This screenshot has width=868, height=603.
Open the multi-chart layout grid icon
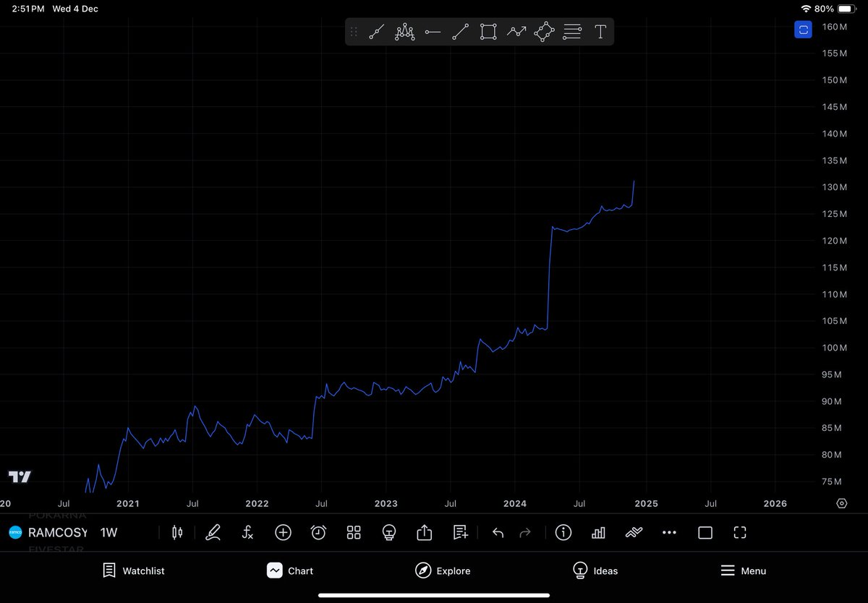[x=354, y=533]
